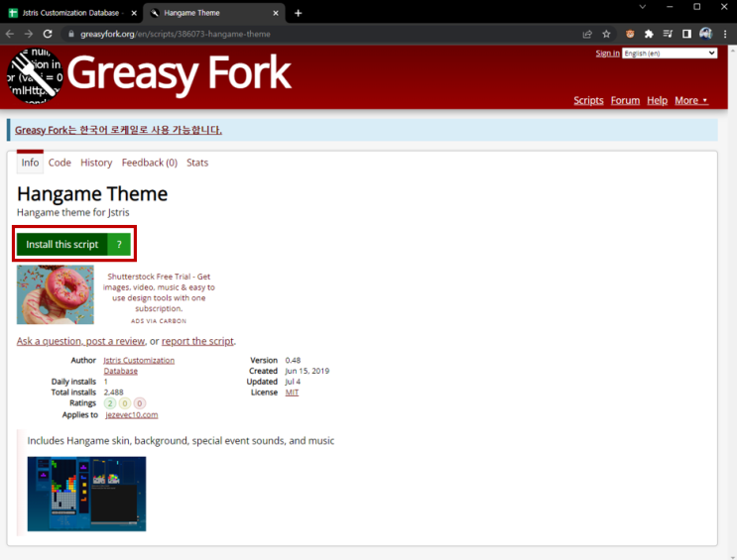Click the version value 0.48
Screen dimensions: 737x560
point(293,361)
